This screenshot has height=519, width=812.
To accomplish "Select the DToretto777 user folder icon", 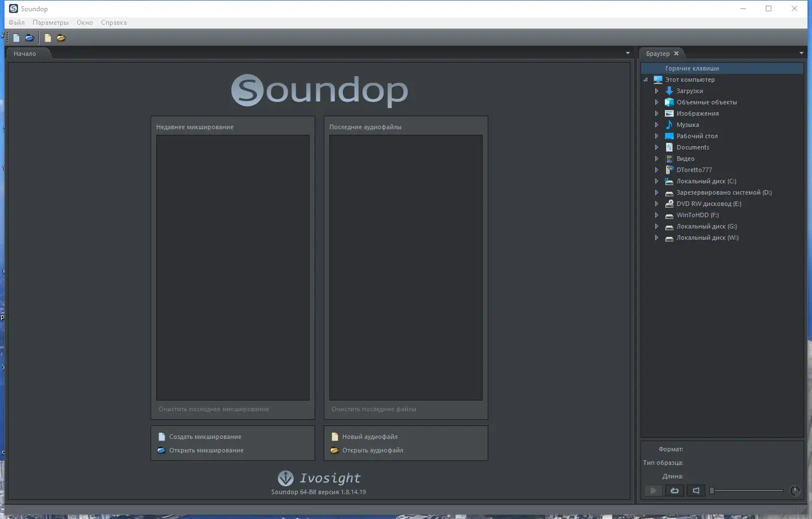I will (669, 170).
